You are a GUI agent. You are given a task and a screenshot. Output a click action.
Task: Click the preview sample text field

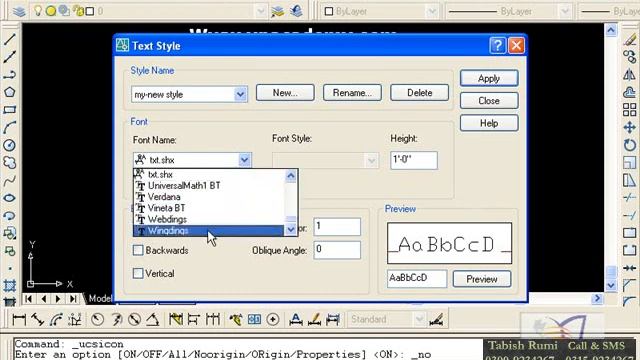click(417, 278)
